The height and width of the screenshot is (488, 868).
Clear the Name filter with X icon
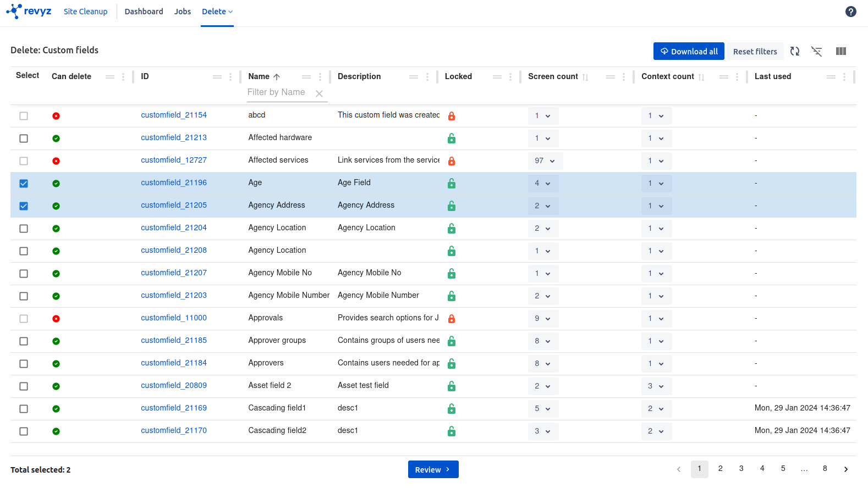coord(319,93)
